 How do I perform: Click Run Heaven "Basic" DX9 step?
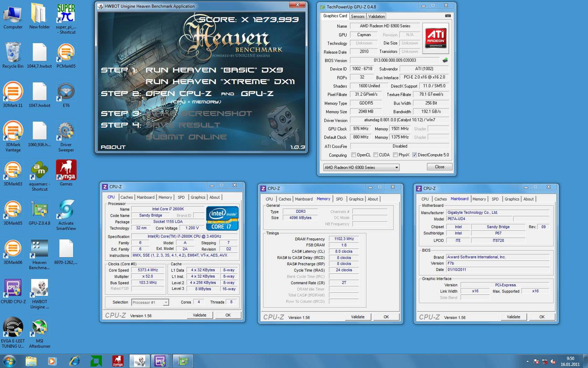click(214, 70)
